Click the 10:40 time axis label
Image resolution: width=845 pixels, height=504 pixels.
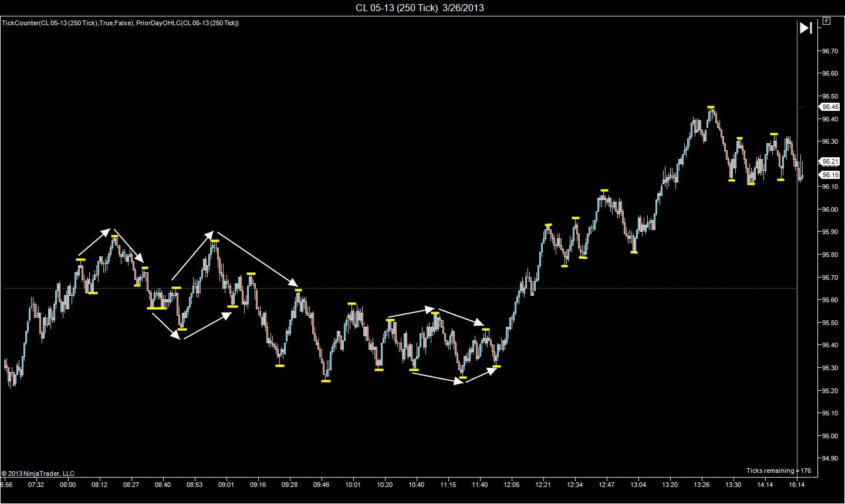click(417, 485)
